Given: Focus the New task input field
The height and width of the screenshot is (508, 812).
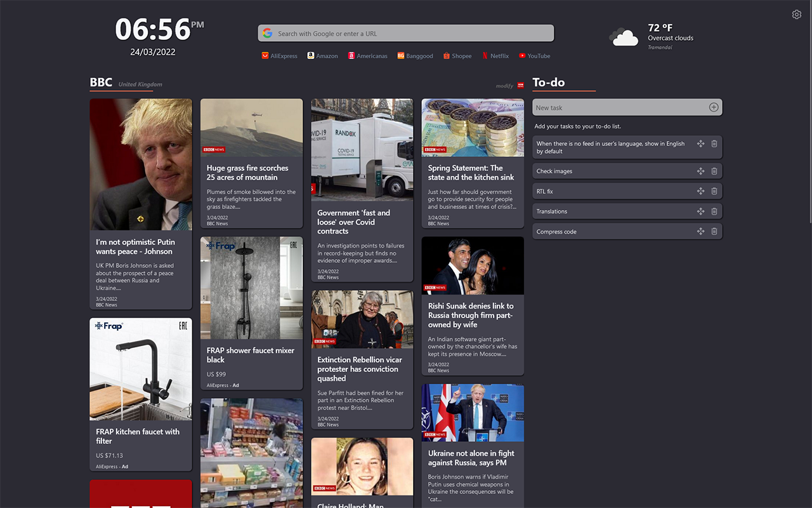Looking at the screenshot, I should 627,107.
